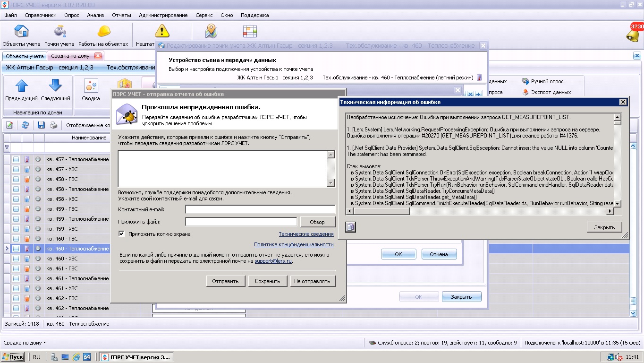Click into the error description text area
This screenshot has width=644, height=363.
click(x=223, y=169)
